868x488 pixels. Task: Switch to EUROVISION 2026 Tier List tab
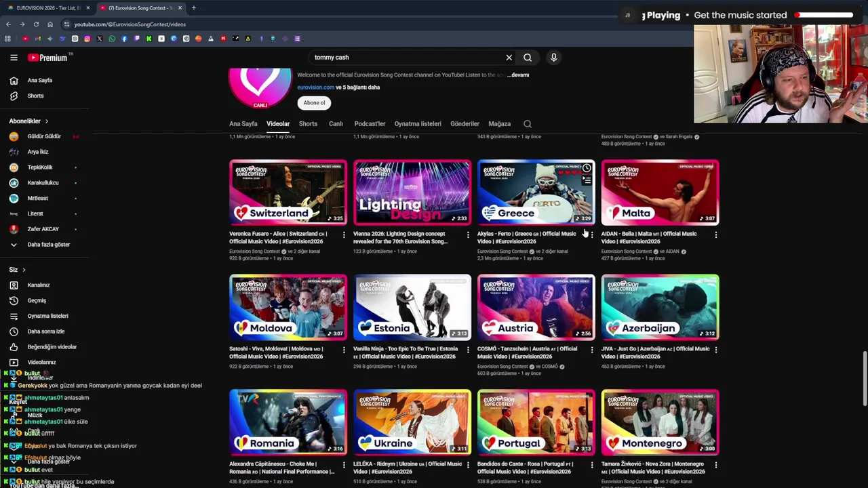[x=47, y=8]
